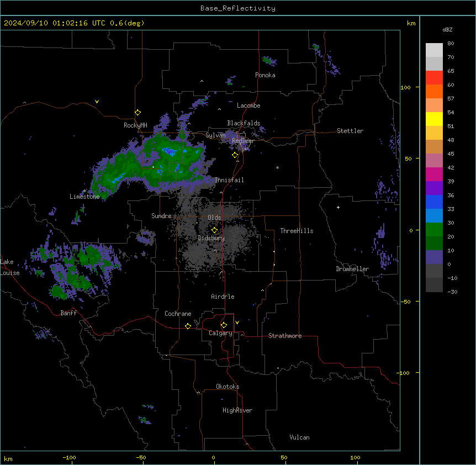Click the Base_Reflectivity title

(x=238, y=8)
